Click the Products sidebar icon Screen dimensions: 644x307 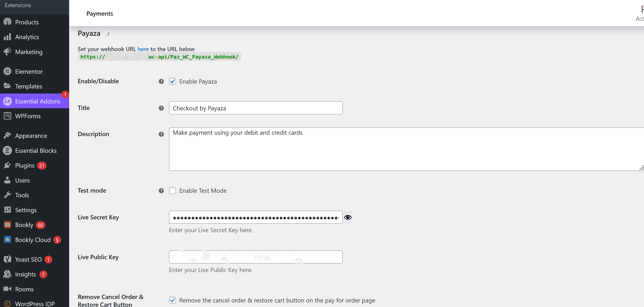click(x=7, y=22)
